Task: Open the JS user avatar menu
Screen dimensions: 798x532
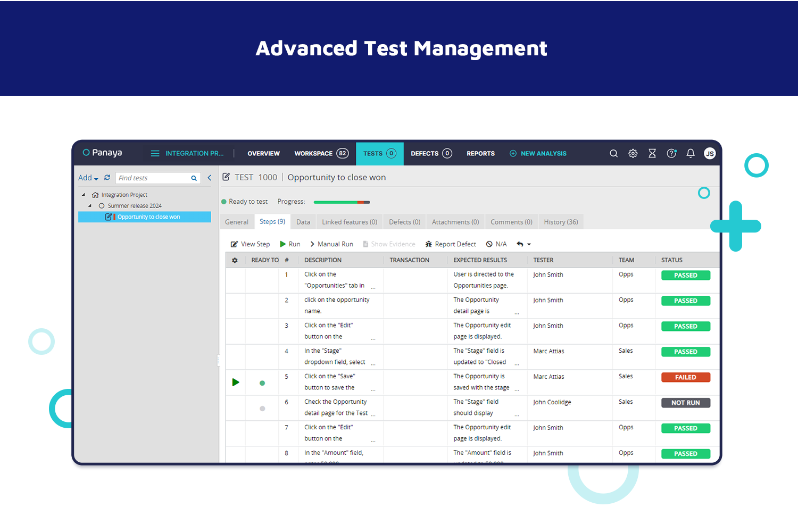Action: [x=710, y=153]
